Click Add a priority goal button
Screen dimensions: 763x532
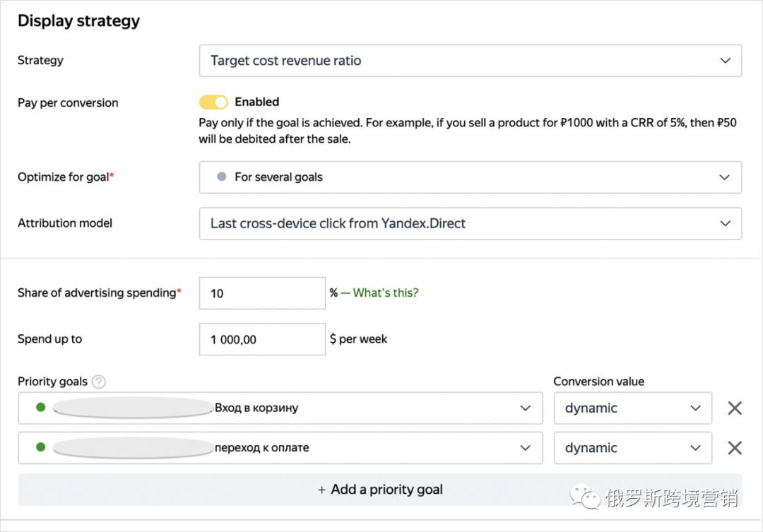tap(380, 490)
